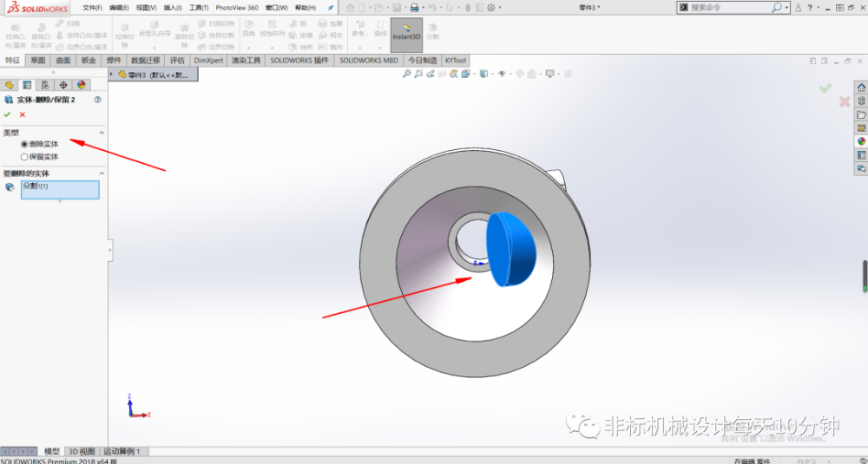Open the 编辑(E) menu
Image resolution: width=868 pixels, height=464 pixels.
click(119, 8)
